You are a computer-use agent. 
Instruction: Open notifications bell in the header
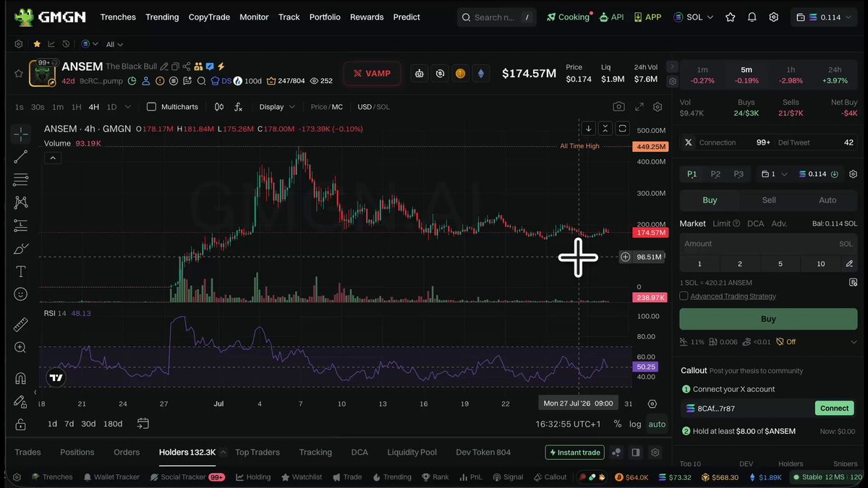point(752,17)
